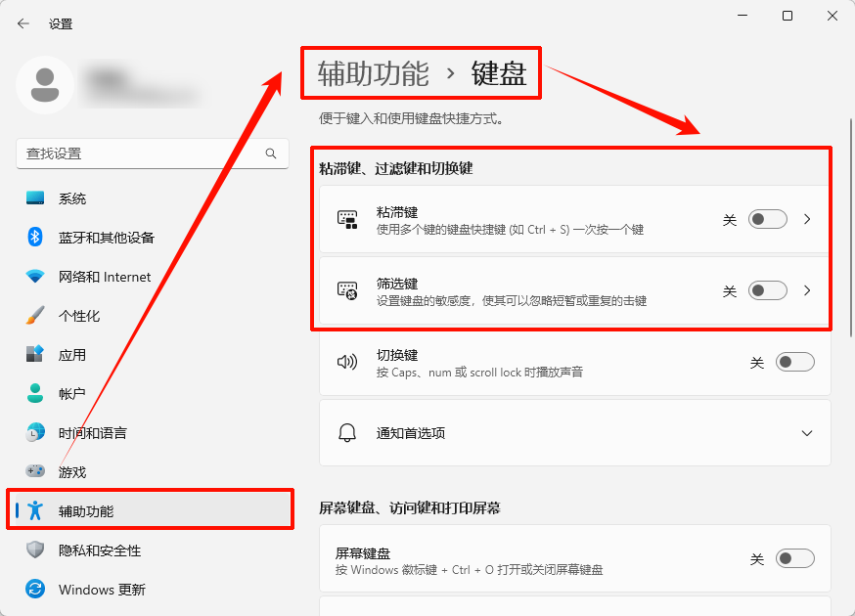Toggle the 切换键 toggle keys switch
This screenshot has width=855, height=616.
795,362
